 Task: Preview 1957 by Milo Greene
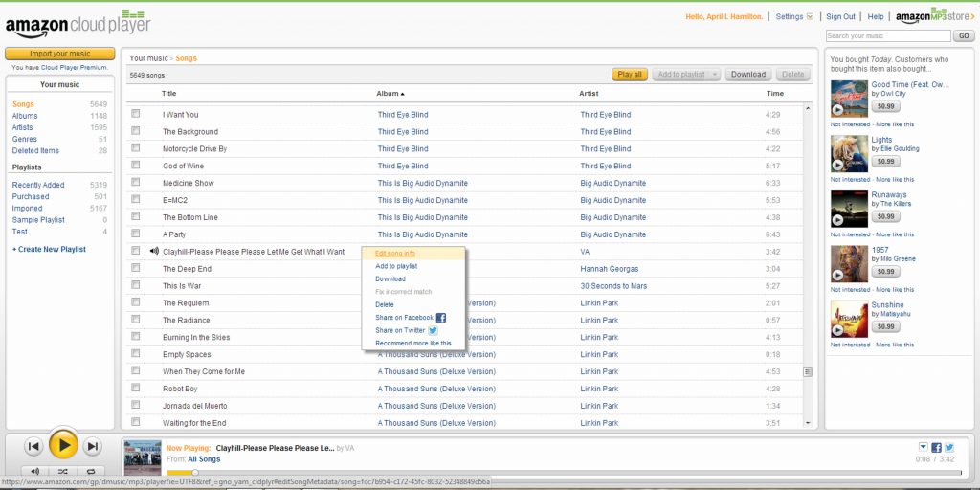[x=838, y=275]
